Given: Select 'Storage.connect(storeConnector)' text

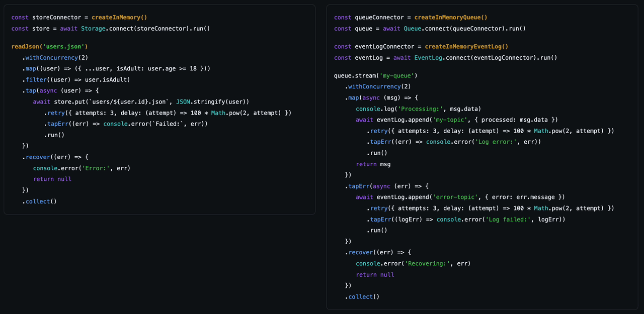Looking at the screenshot, I should tap(134, 29).
